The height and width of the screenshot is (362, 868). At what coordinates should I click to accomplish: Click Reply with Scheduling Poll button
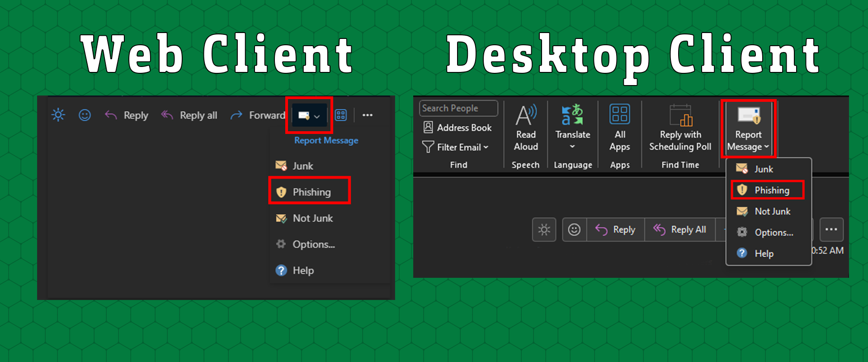pyautogui.click(x=680, y=128)
